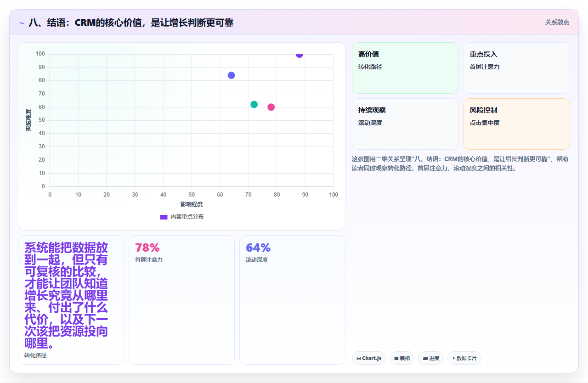
Task: Click the 滚动深度 label under 64%
Action: 257,260
